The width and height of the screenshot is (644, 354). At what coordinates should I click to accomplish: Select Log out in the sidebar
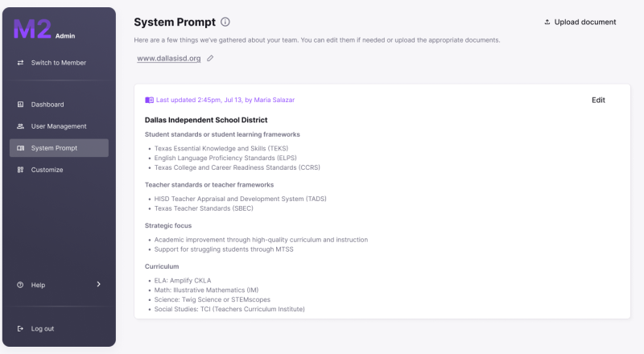point(43,328)
